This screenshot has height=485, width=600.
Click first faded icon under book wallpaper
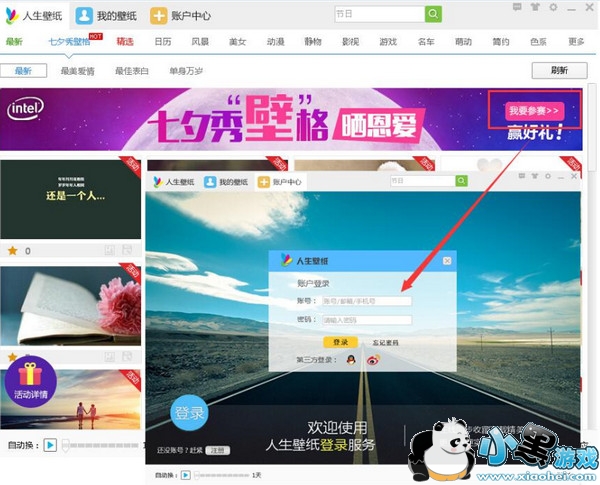(109, 357)
